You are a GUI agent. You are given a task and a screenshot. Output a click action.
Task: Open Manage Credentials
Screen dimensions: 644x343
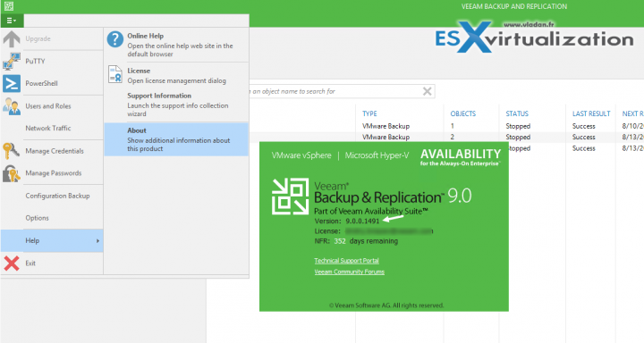click(52, 151)
